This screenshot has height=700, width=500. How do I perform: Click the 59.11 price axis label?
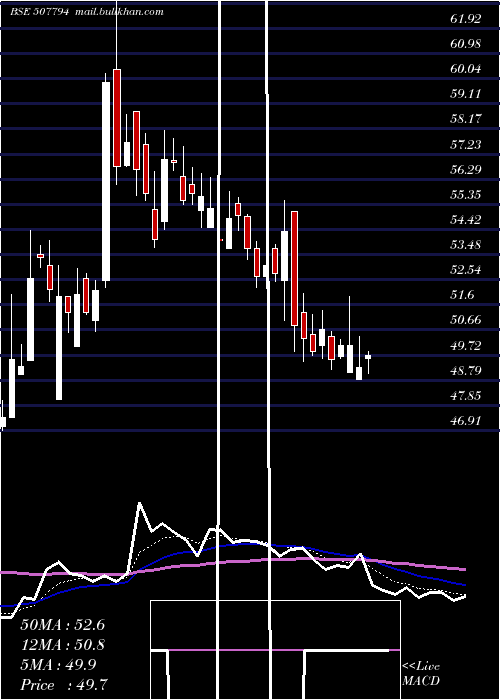(466, 94)
